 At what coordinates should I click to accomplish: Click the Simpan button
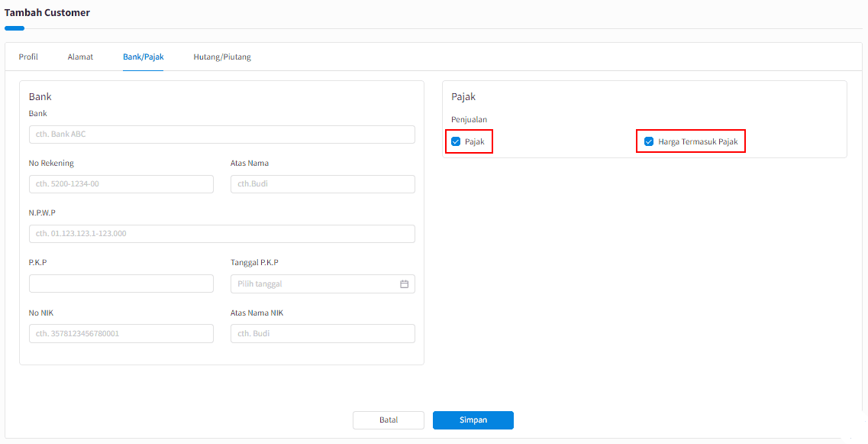pos(473,420)
